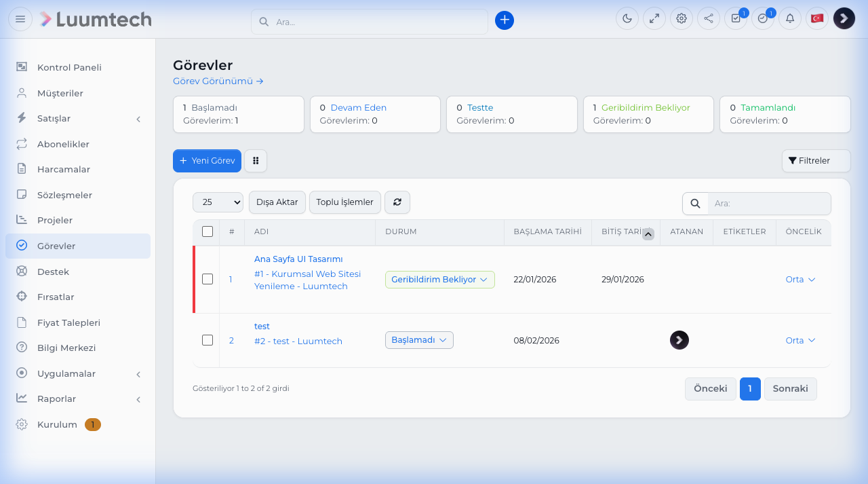Open the notifications bell
The width and height of the screenshot is (868, 484).
pyautogui.click(x=790, y=18)
